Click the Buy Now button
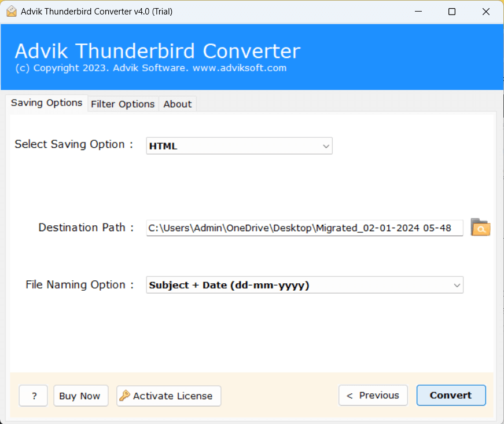 (x=80, y=396)
